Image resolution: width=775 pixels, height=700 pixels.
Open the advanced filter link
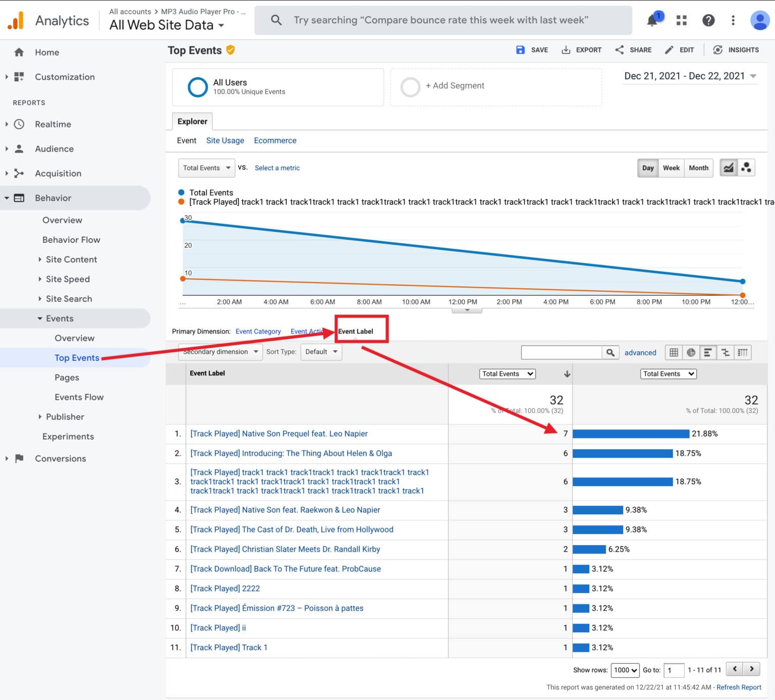[x=640, y=352]
